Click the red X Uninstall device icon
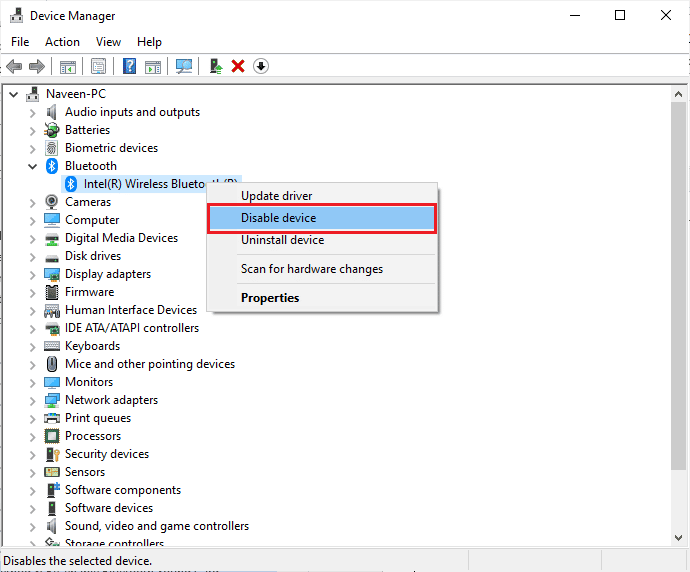The height and width of the screenshot is (572, 690). pyautogui.click(x=238, y=66)
